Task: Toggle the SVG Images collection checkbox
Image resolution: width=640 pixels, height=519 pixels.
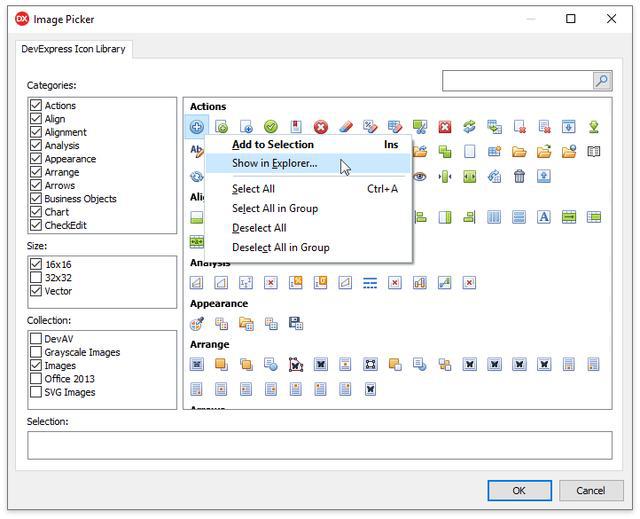Action: [36, 392]
